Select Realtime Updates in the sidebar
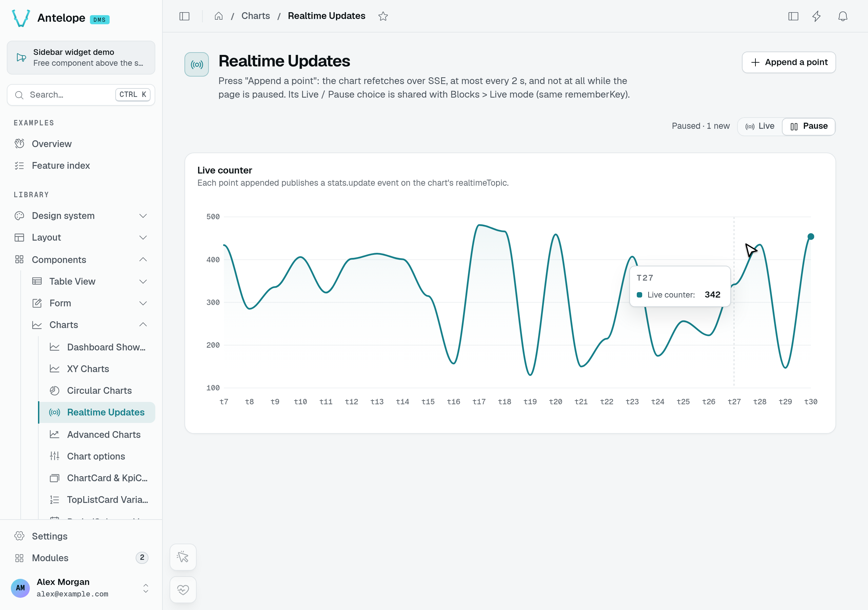Image resolution: width=868 pixels, height=610 pixels. [97, 412]
